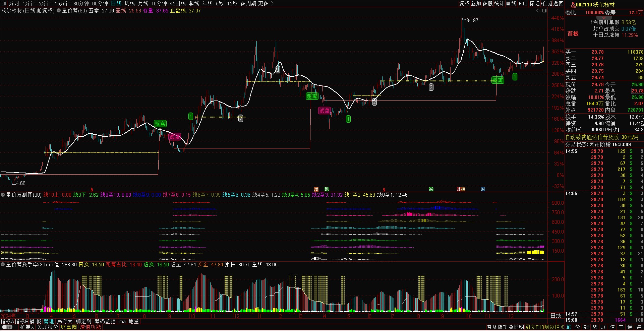
Task: Open the 多周期 multi-period view
Action: (x=248, y=3)
